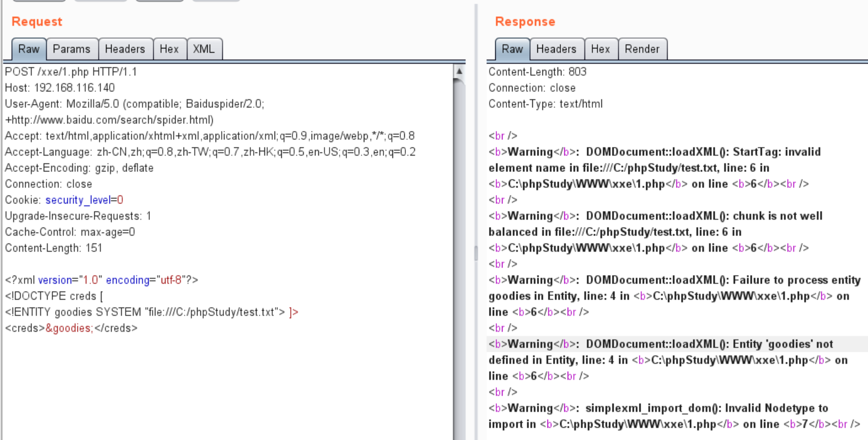Click the User-Agent Baiduspider header line
Screen dimensions: 868x440
(x=134, y=112)
